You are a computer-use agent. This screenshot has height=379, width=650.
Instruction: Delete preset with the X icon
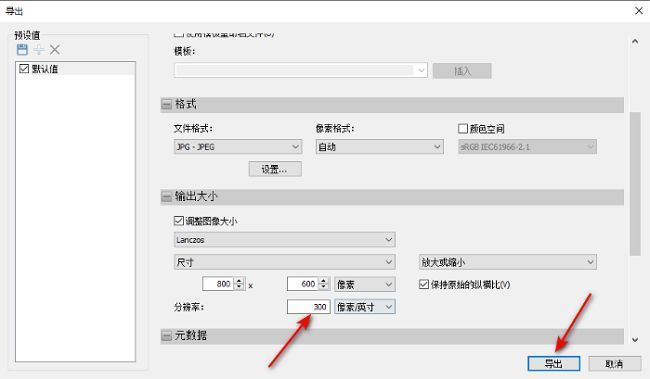pyautogui.click(x=55, y=50)
